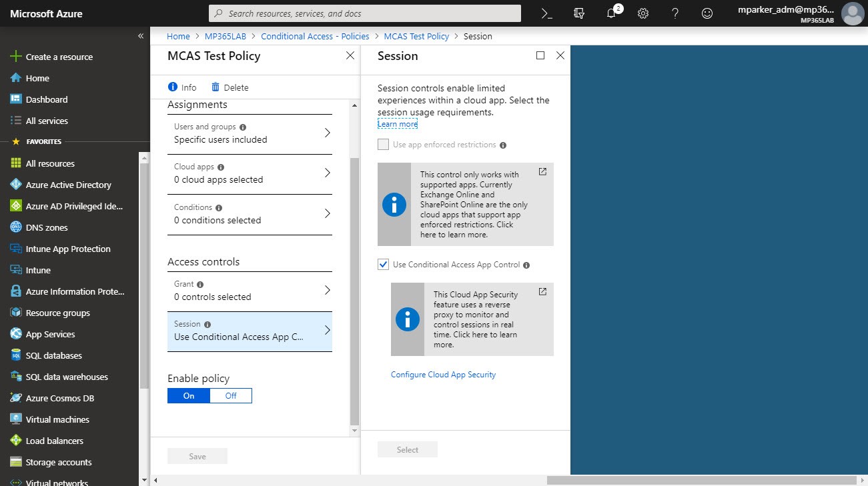Open external link for Cloud App Security info
868x486 pixels.
click(x=542, y=291)
